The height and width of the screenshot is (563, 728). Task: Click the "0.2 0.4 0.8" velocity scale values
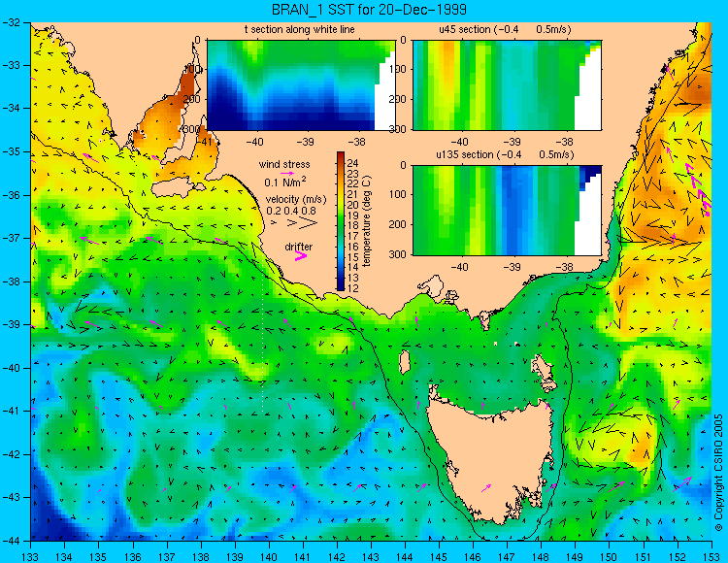[291, 212]
